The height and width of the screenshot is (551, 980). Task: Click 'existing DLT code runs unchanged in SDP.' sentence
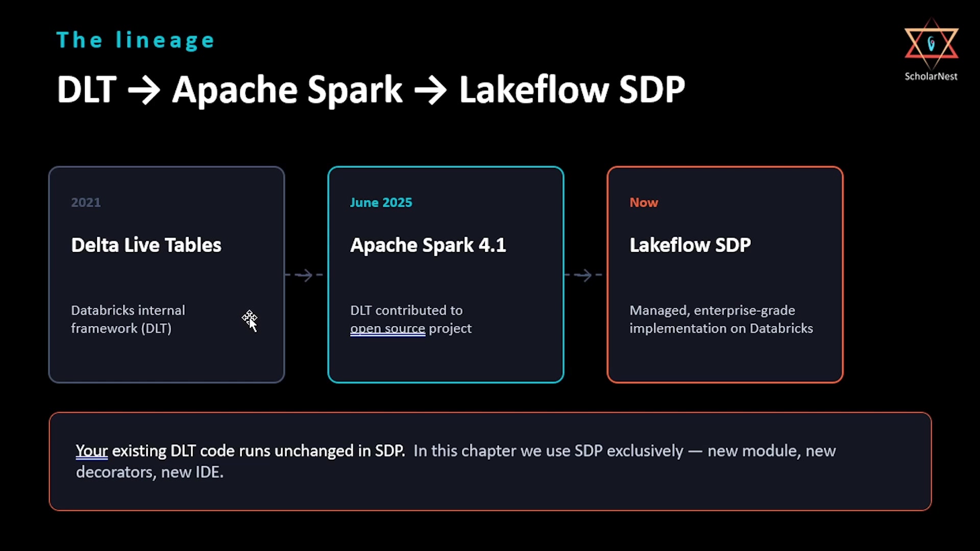click(x=258, y=451)
